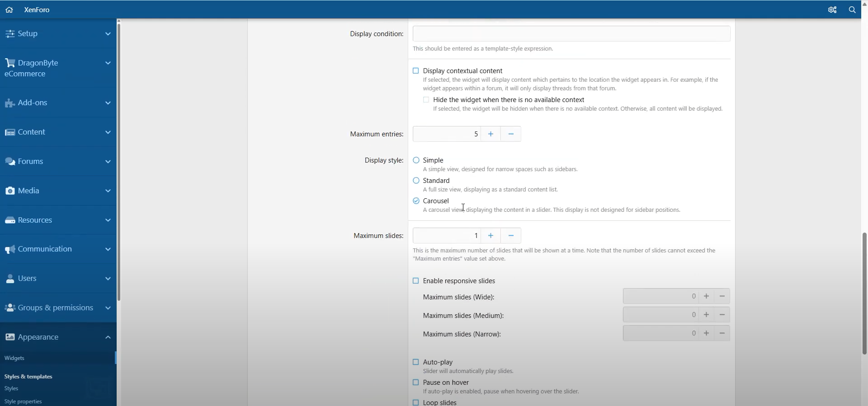Screen dimensions: 868x406
Task: Check the Auto-play checkbox
Action: coord(415,362)
